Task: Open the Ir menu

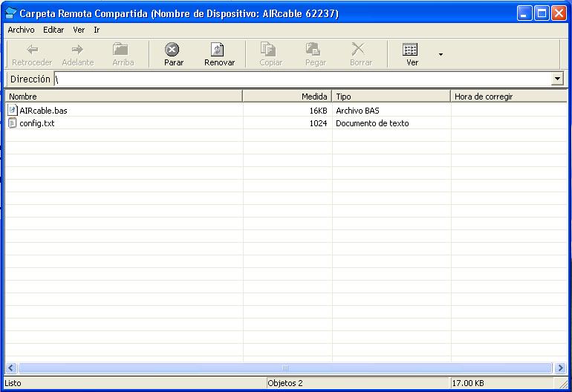Action: coord(97,30)
